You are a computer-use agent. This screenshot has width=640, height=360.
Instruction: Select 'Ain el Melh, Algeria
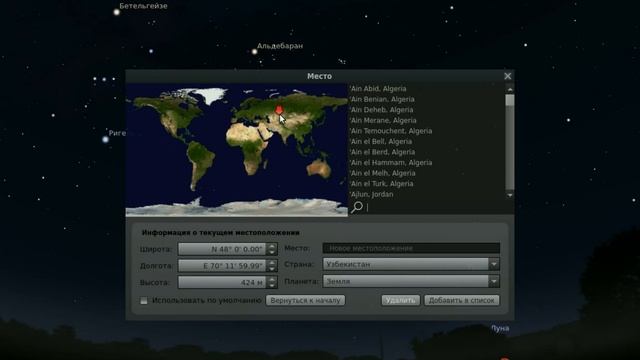(382, 173)
